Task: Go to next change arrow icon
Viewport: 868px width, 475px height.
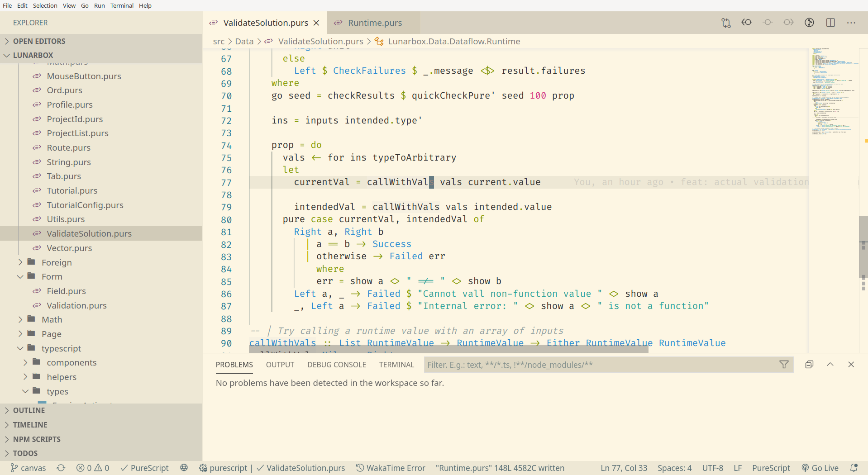Action: click(788, 23)
